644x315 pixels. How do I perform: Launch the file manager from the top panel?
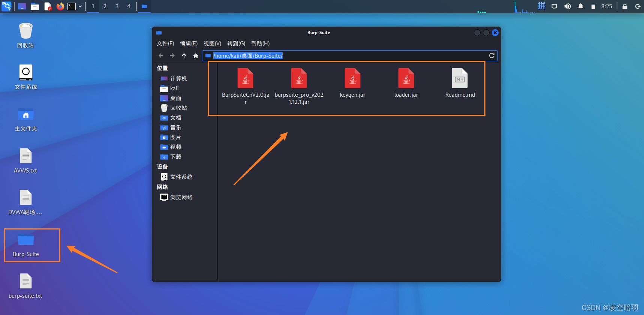tap(35, 6)
